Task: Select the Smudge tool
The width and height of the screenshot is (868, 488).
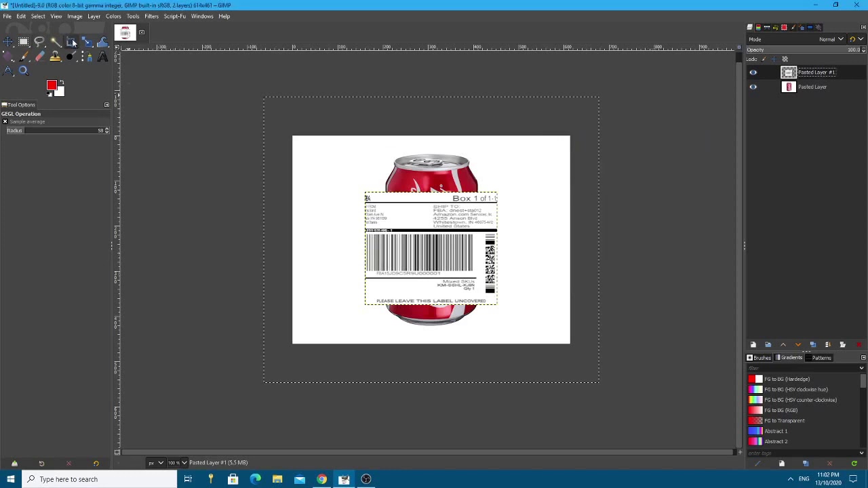Action: (x=71, y=57)
